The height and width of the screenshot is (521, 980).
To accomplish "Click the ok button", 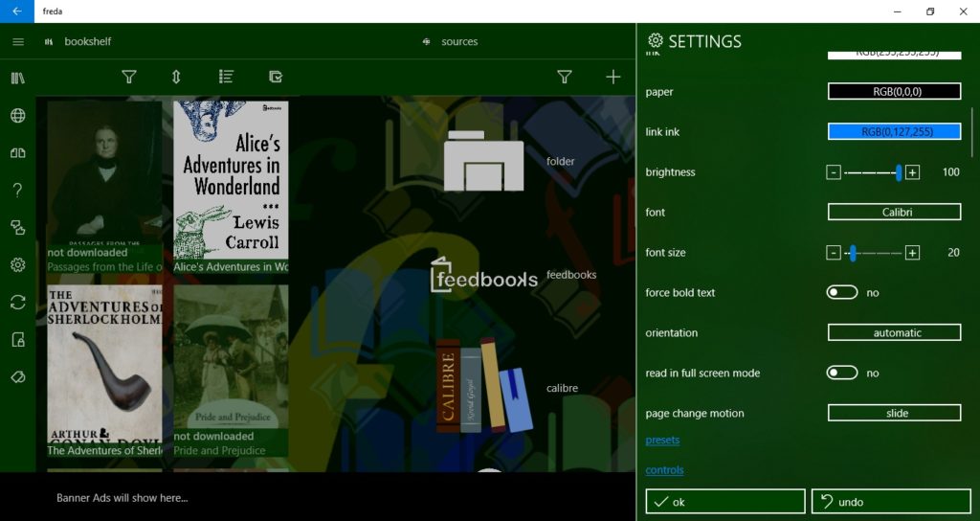I will click(725, 502).
